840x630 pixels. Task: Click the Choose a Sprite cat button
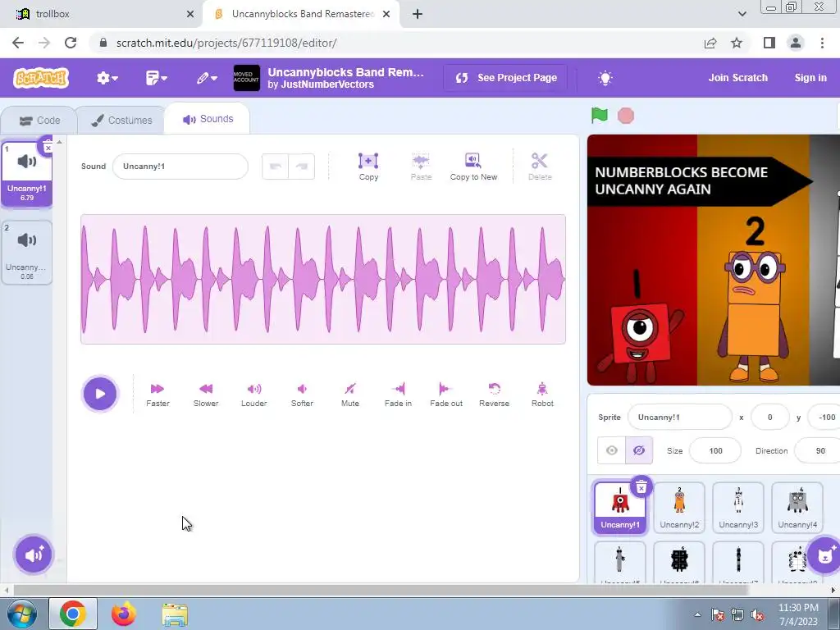pos(825,555)
